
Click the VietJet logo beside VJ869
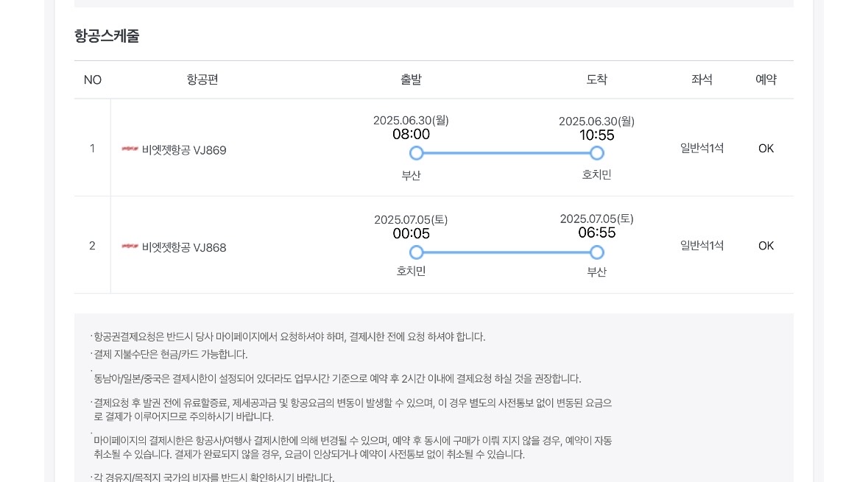click(x=130, y=149)
